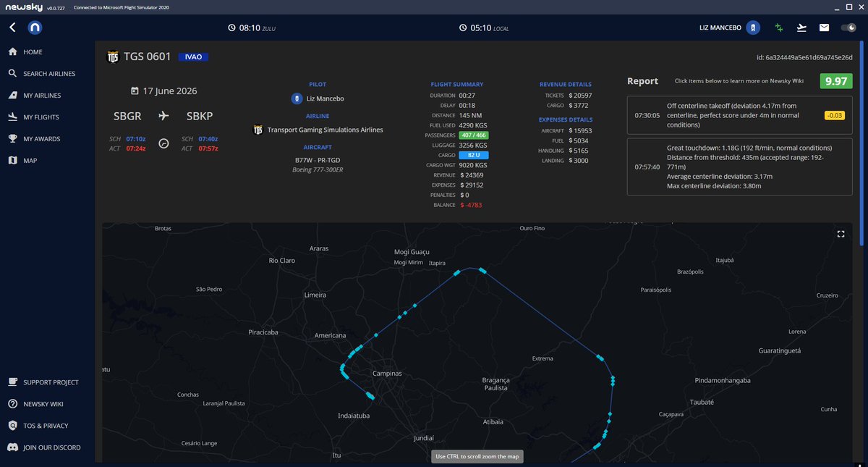Click the TGS 0601 flight number
The height and width of the screenshot is (467, 868).
click(x=147, y=56)
